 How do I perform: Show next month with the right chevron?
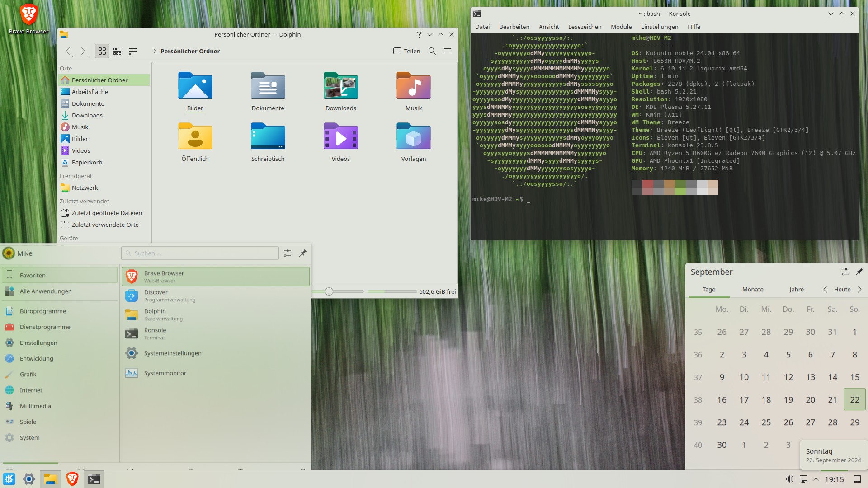point(859,289)
